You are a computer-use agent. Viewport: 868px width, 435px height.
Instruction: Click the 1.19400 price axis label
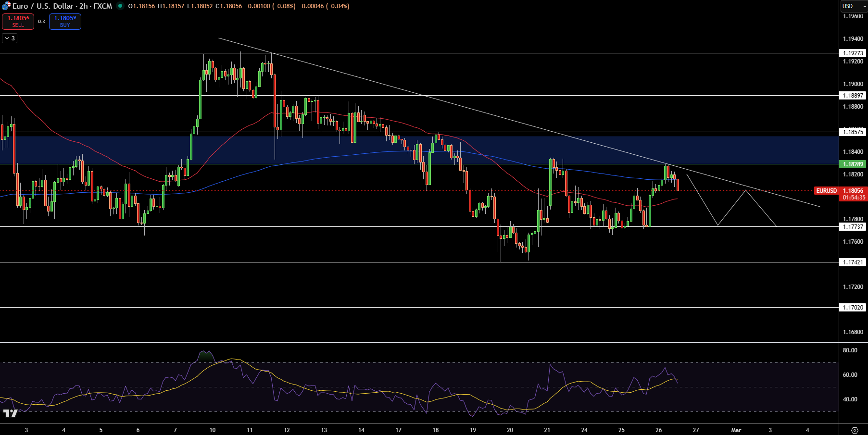click(853, 39)
